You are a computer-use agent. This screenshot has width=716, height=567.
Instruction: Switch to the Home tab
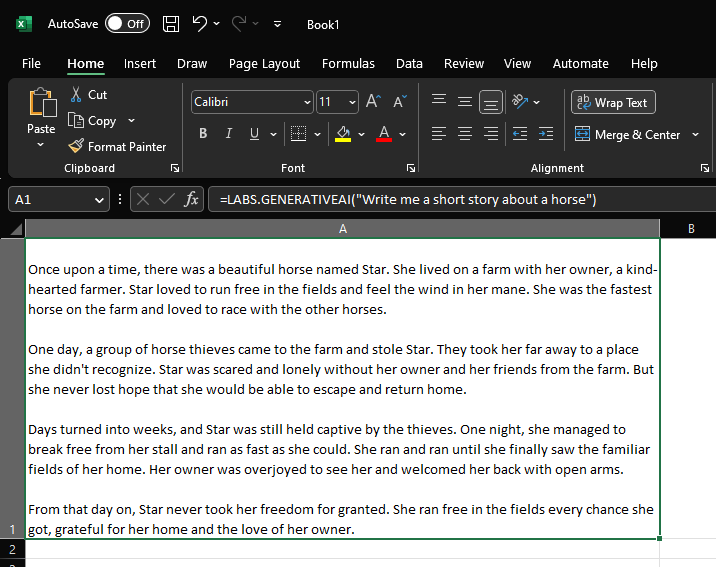click(x=85, y=63)
